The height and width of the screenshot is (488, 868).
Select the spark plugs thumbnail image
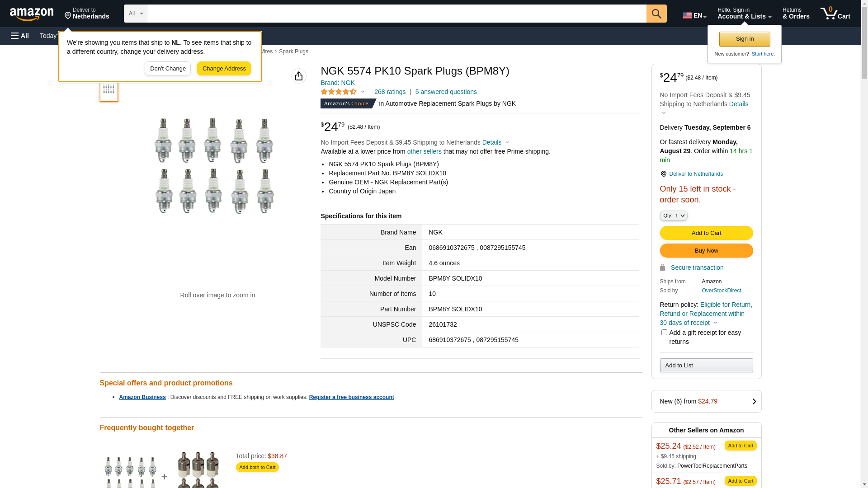tap(108, 89)
